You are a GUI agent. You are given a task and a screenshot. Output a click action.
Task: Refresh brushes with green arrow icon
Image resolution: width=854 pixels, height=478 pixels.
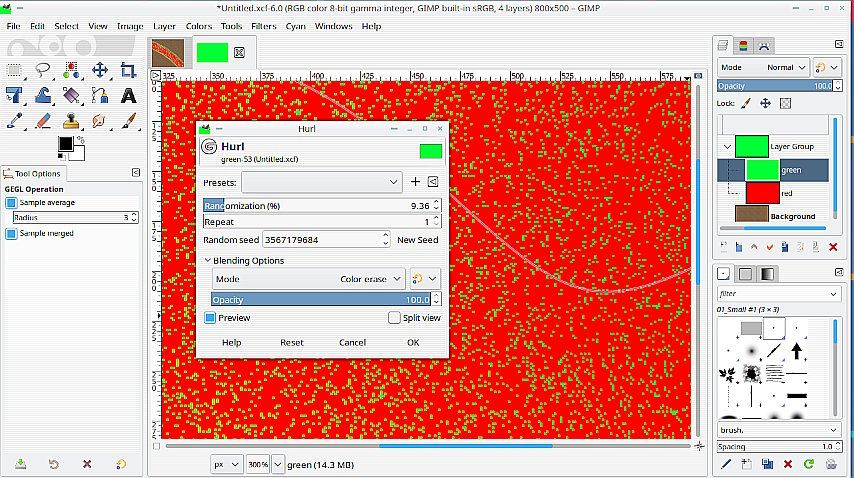(809, 464)
